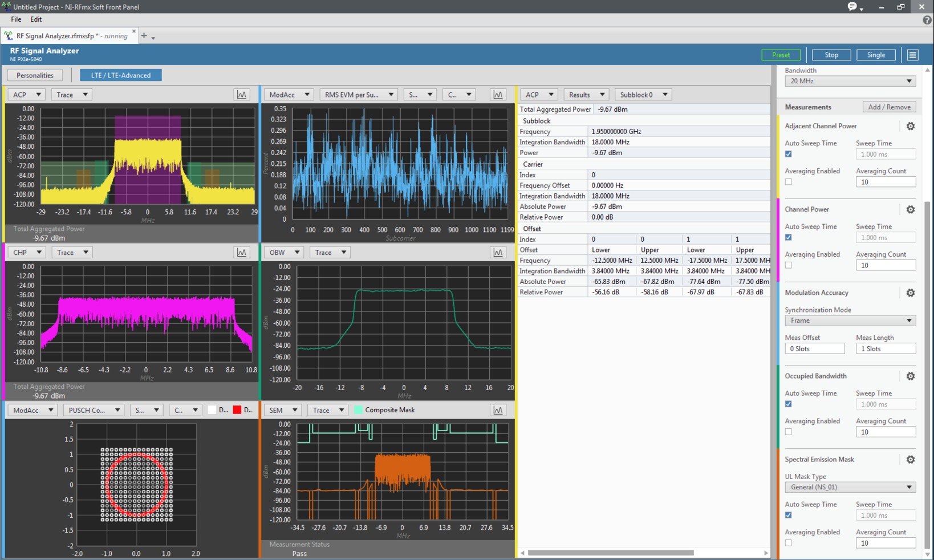
Task: Click the Single acquisition button
Action: pos(876,55)
